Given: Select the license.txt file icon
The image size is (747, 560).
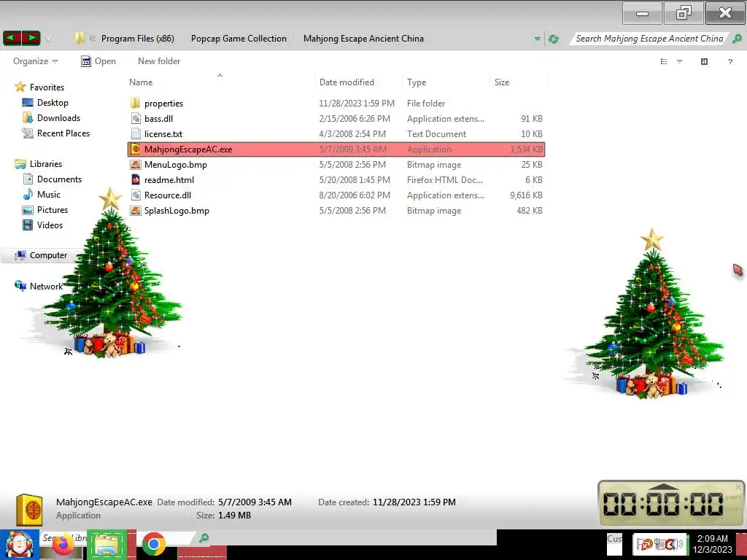Looking at the screenshot, I should (x=136, y=134).
